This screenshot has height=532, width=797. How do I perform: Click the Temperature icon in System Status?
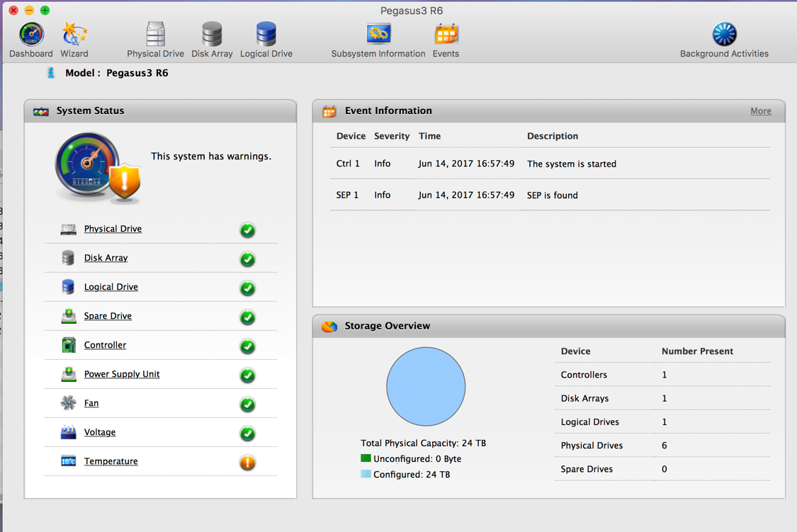point(68,461)
